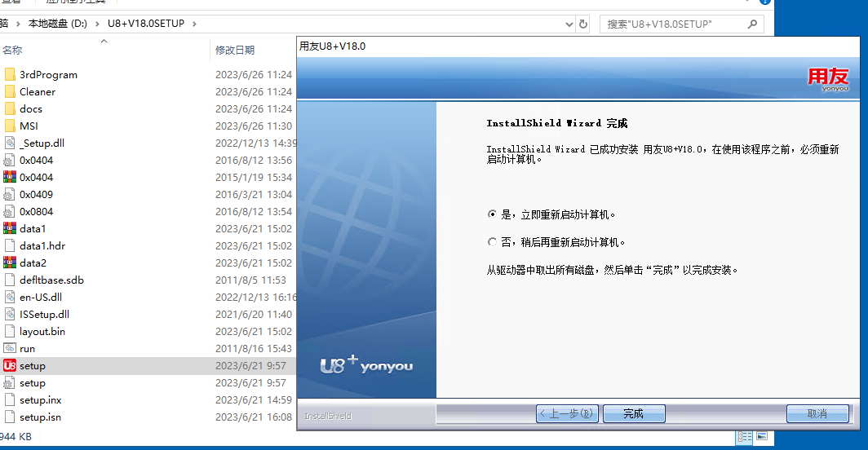This screenshot has height=450, width=868.
Task: Select the data1 archive icon
Action: point(10,228)
